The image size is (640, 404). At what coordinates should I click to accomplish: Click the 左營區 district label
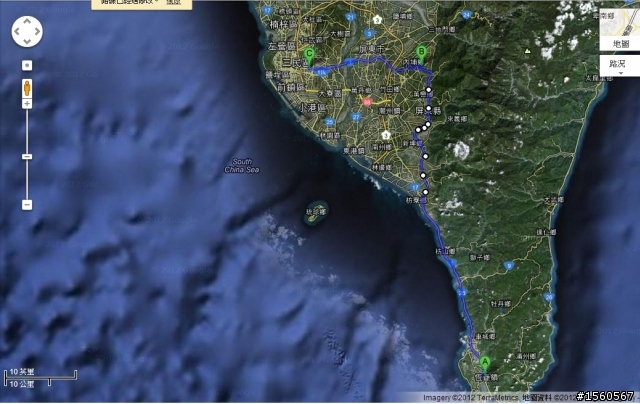pos(282,47)
